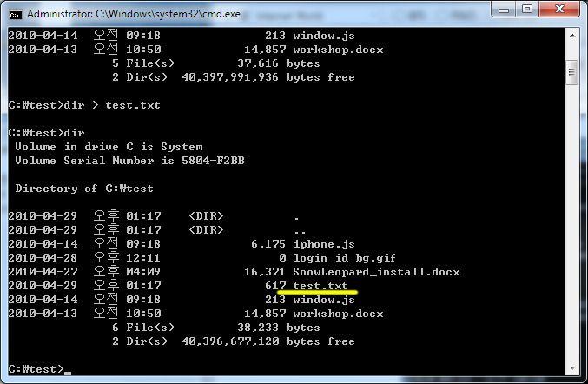Click 'Volume in drive C is System'
Screen dimensions: 588x384
pyautogui.click(x=109, y=147)
